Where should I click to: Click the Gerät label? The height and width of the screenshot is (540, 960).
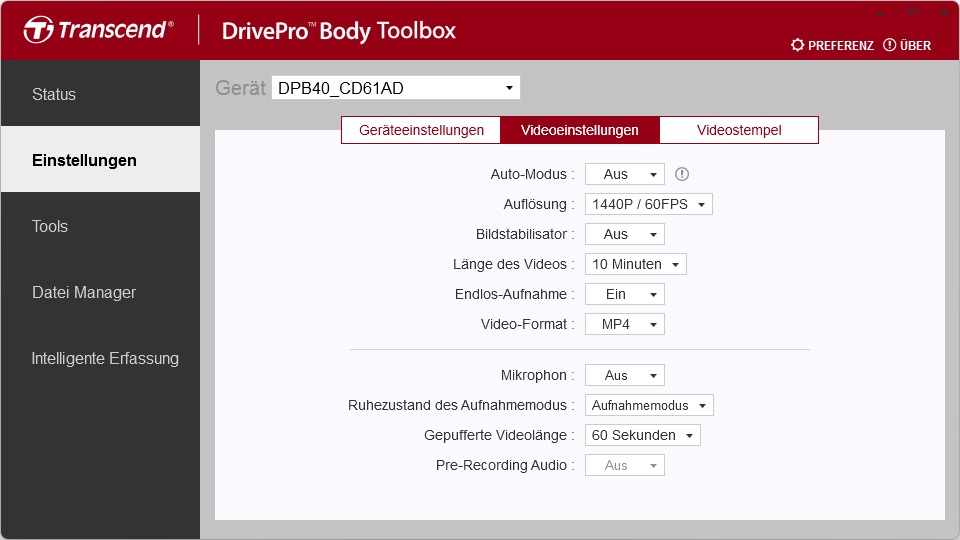tap(240, 88)
